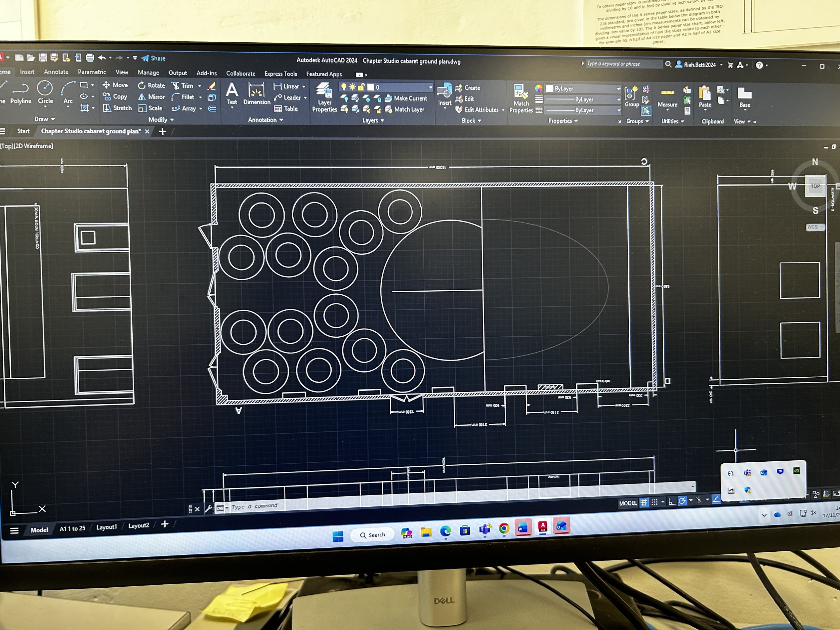Click the Save icon in Quick Access
Screen dimensions: 840x630
pyautogui.click(x=43, y=57)
